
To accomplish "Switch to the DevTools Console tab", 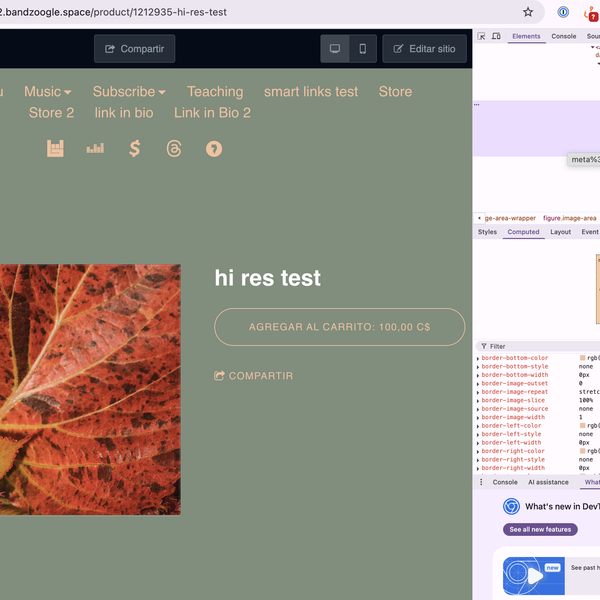I will tap(564, 36).
